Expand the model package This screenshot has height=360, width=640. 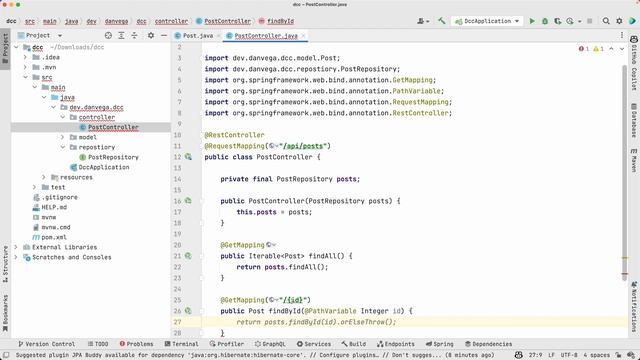[63, 137]
